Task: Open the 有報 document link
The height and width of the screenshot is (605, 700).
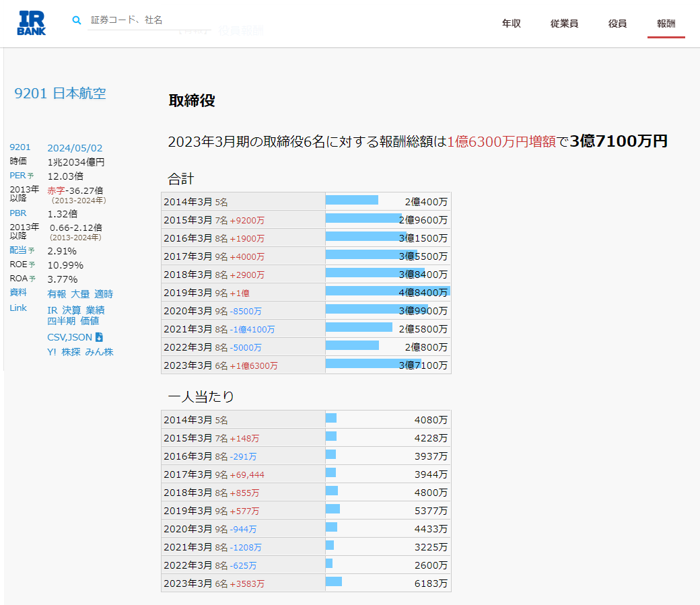Action: (57, 294)
